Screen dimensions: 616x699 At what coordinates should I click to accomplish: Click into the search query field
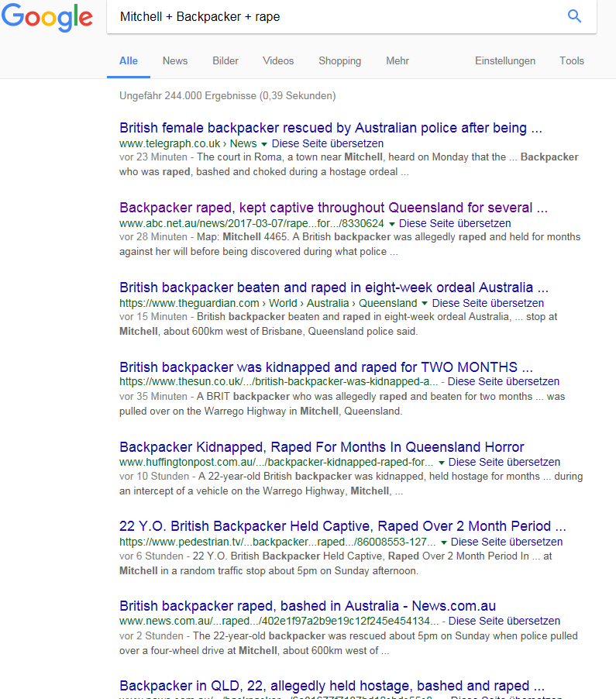[x=333, y=16]
